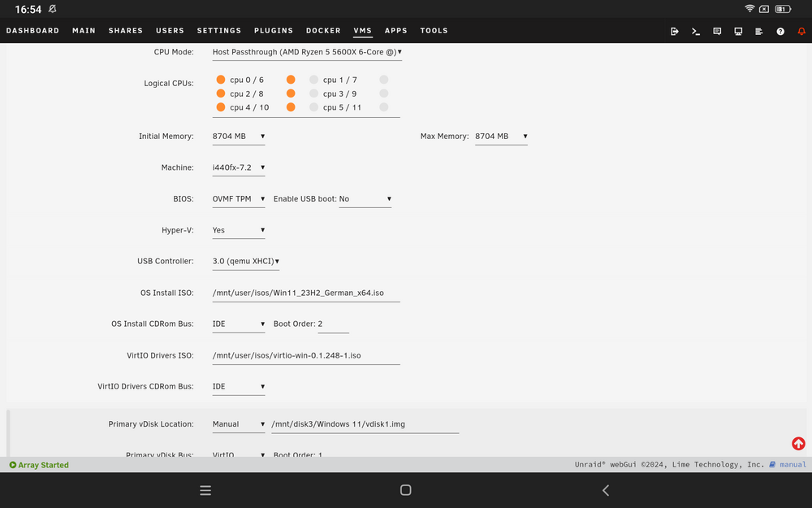812x508 pixels.
Task: Click the vdisk1.img path field
Action: (x=365, y=424)
